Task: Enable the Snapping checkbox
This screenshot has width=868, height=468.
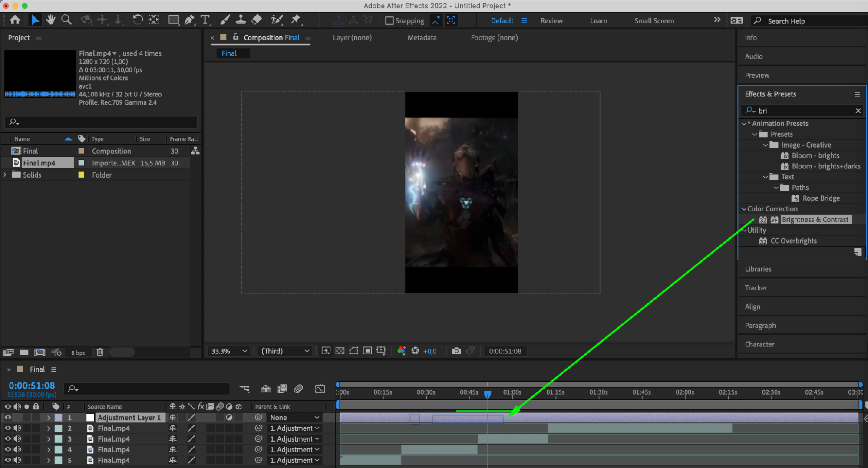Action: [389, 20]
